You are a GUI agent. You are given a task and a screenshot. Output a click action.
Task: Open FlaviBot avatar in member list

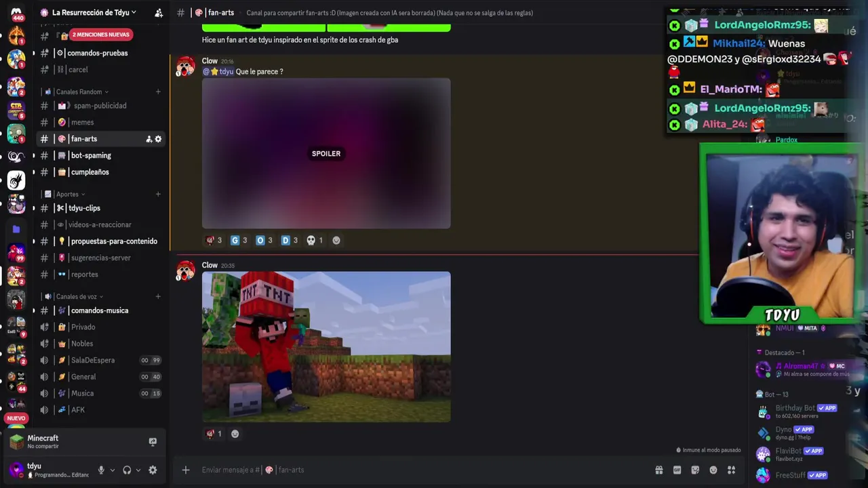[763, 454]
